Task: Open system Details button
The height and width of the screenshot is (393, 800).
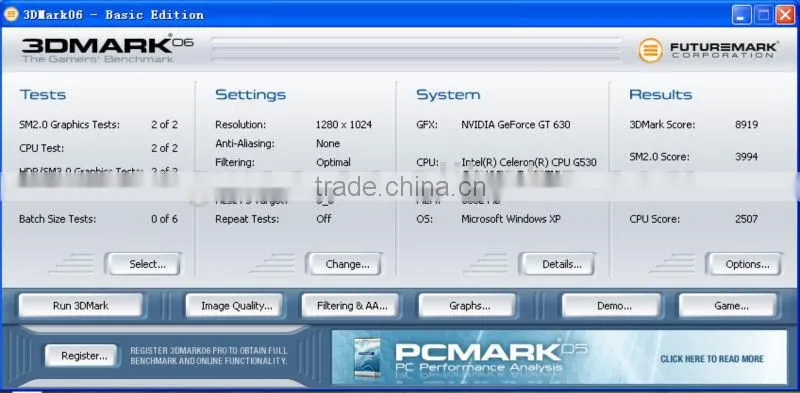Action: click(x=557, y=264)
